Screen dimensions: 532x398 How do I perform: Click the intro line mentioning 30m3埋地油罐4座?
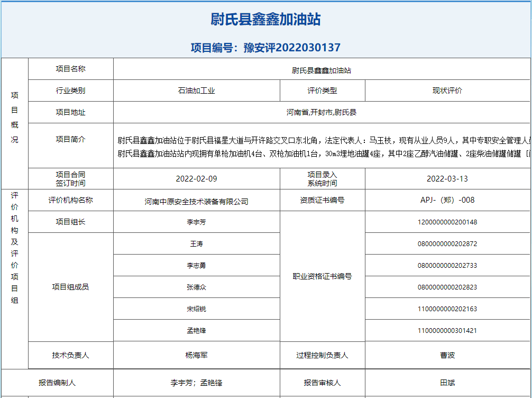[324, 154]
